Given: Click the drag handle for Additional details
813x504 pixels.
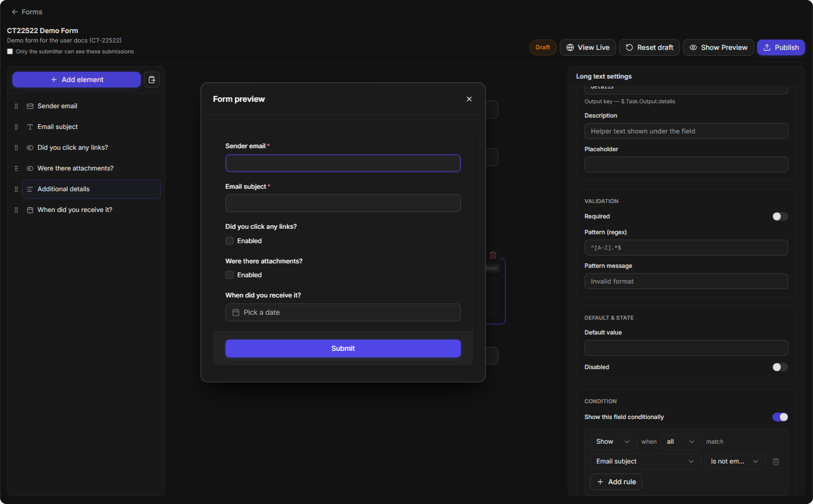Looking at the screenshot, I should pos(16,189).
